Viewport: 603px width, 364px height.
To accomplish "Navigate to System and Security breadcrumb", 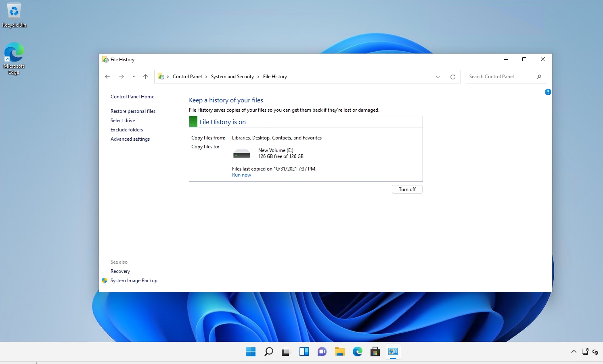I will [x=232, y=77].
